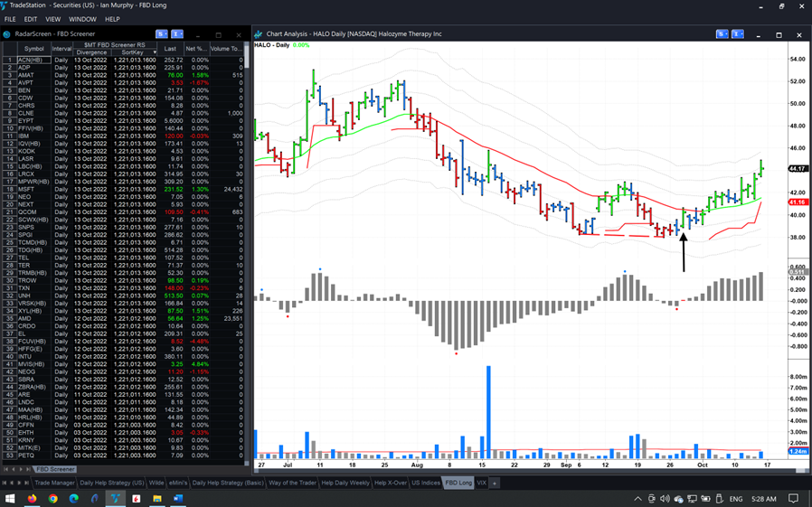Click the Symbol column header
This screenshot has height=507, width=812.
coord(34,49)
